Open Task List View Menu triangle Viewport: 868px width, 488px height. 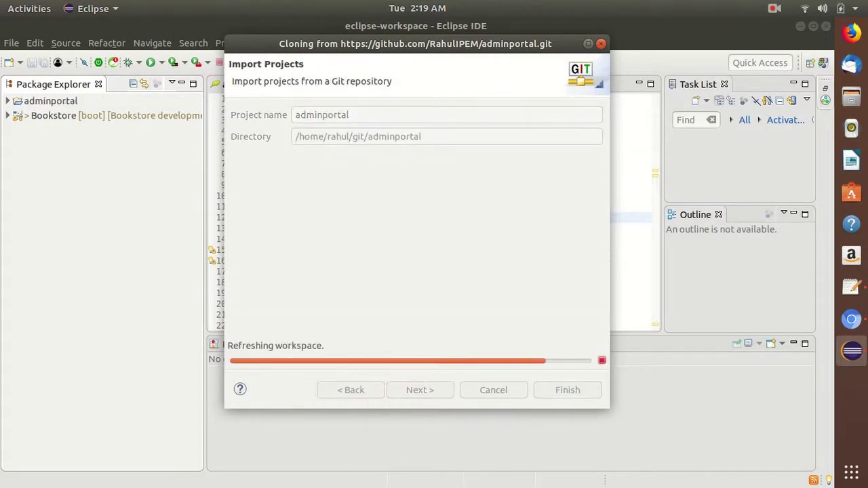tap(807, 99)
